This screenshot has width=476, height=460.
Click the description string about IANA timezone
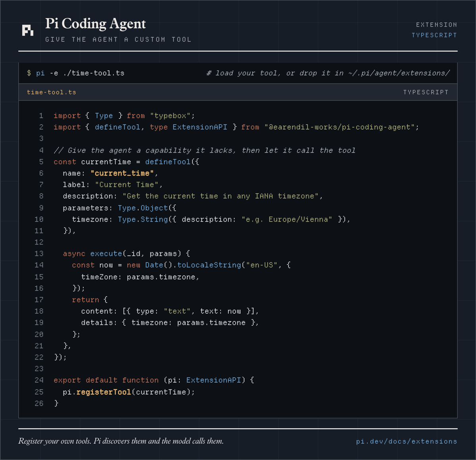click(220, 196)
